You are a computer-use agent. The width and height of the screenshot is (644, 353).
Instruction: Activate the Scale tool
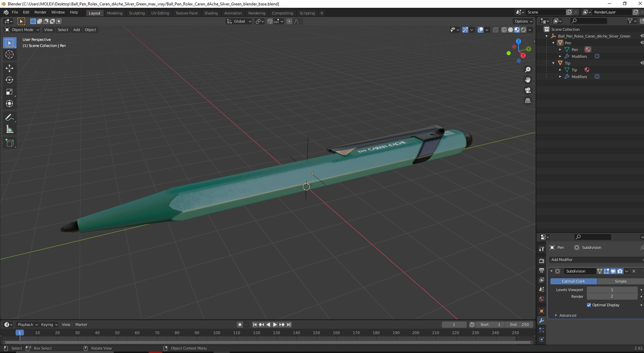coord(9,92)
